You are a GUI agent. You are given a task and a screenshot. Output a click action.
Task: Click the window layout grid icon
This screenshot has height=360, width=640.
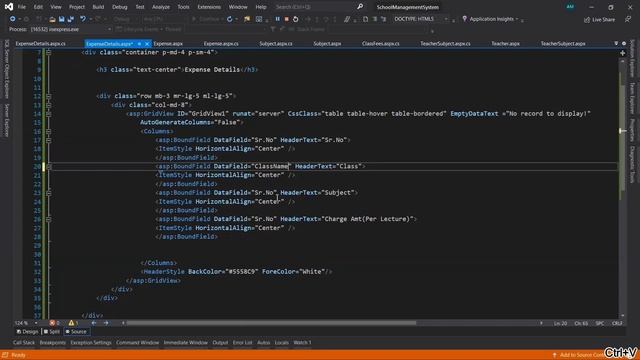(x=259, y=19)
